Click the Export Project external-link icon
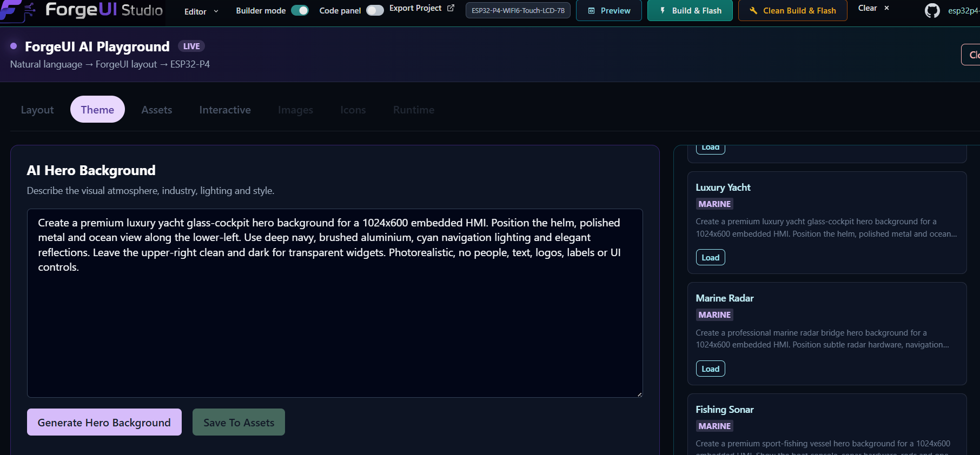 (x=451, y=8)
